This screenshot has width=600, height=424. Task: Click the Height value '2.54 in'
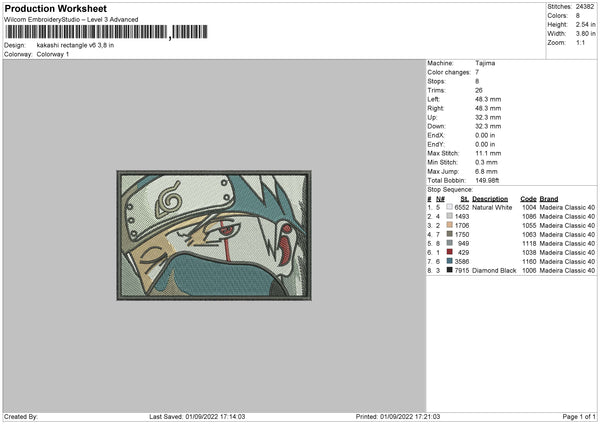(585, 24)
